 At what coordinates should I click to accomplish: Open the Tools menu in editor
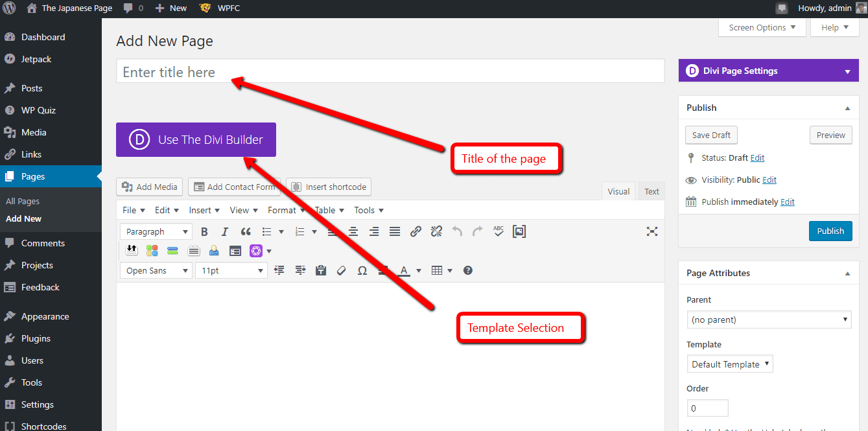pos(369,210)
